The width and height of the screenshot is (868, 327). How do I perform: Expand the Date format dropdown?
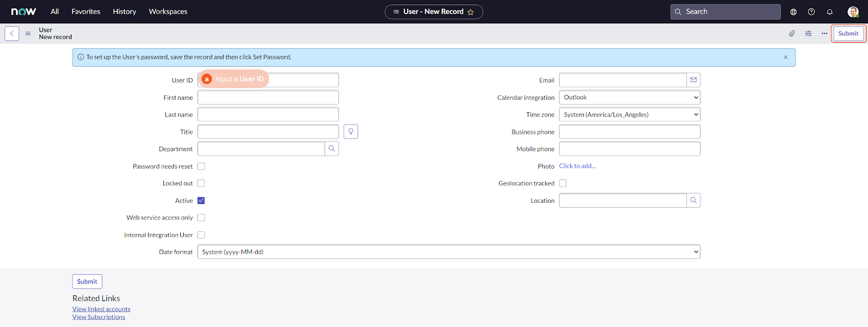click(x=449, y=252)
